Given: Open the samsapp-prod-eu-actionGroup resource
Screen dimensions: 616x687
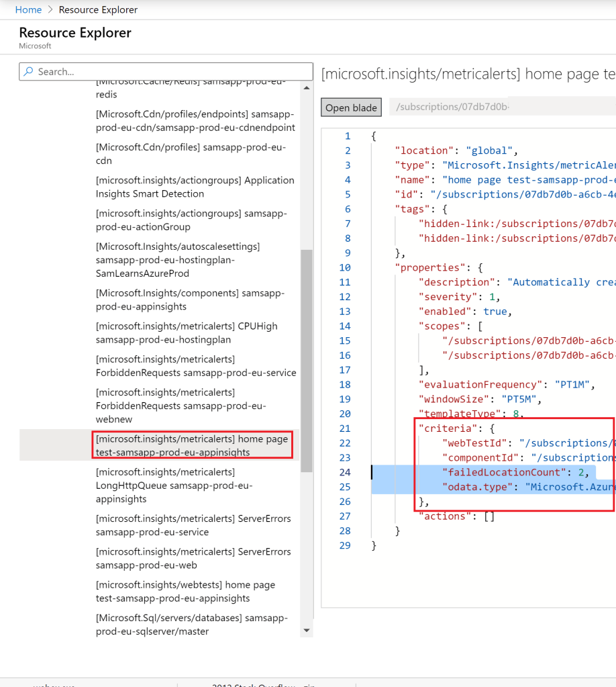Looking at the screenshot, I should (x=191, y=220).
